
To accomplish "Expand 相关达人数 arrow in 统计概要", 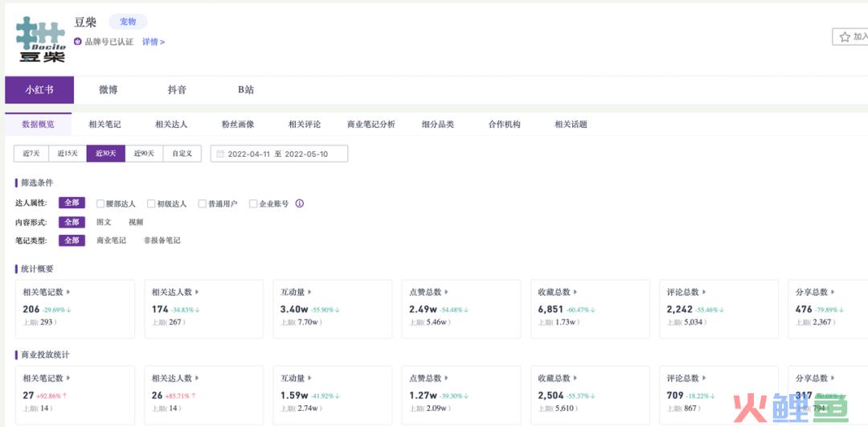I will pos(197,292).
